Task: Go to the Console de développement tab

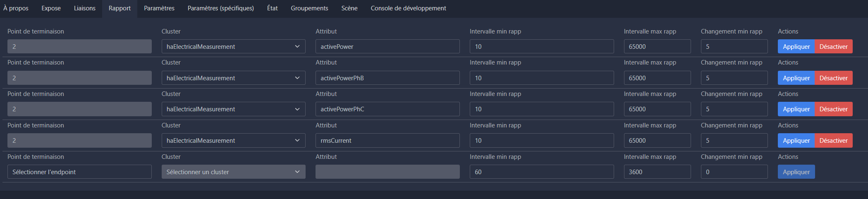Action: [x=408, y=8]
